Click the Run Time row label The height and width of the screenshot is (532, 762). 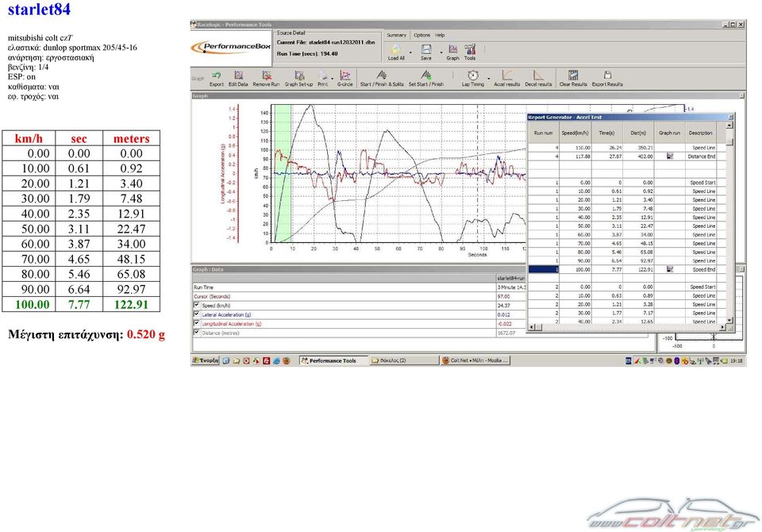point(203,287)
